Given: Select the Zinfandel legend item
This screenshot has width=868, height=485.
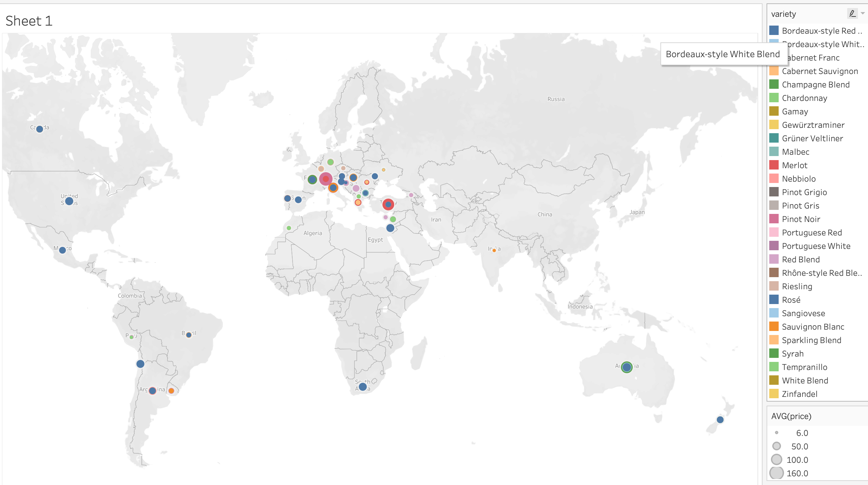Looking at the screenshot, I should point(799,394).
